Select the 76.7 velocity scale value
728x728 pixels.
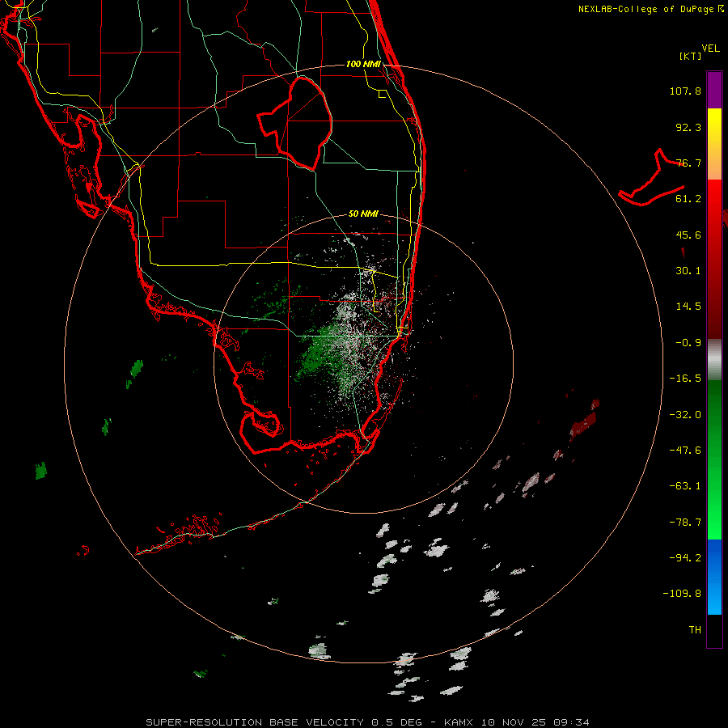coord(688,163)
